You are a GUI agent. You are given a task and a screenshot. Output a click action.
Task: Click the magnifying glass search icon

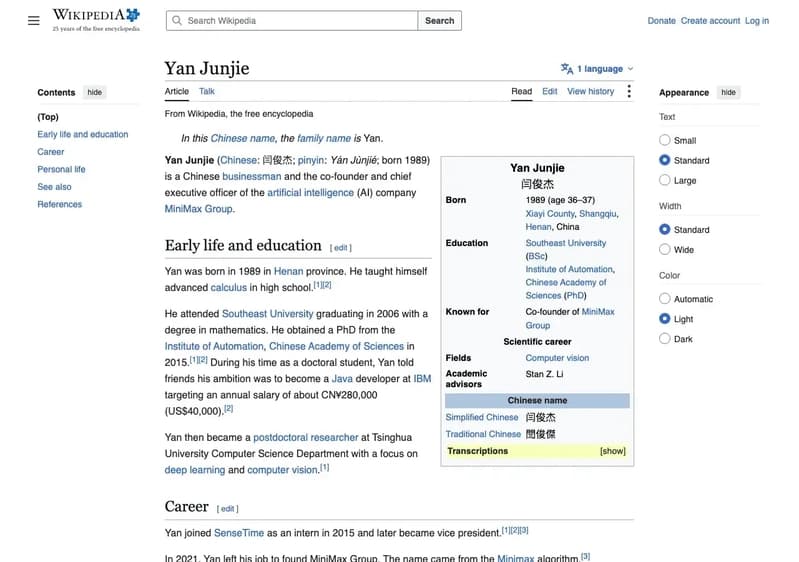[177, 20]
